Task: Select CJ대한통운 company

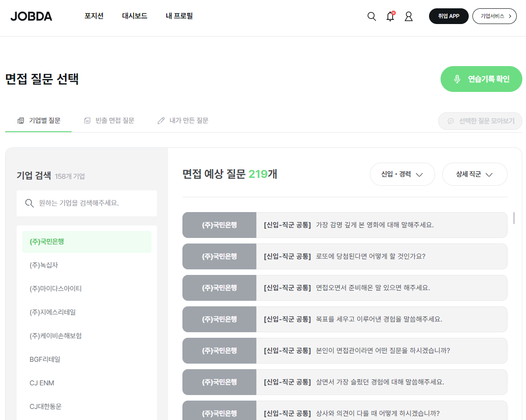Action: (86, 407)
